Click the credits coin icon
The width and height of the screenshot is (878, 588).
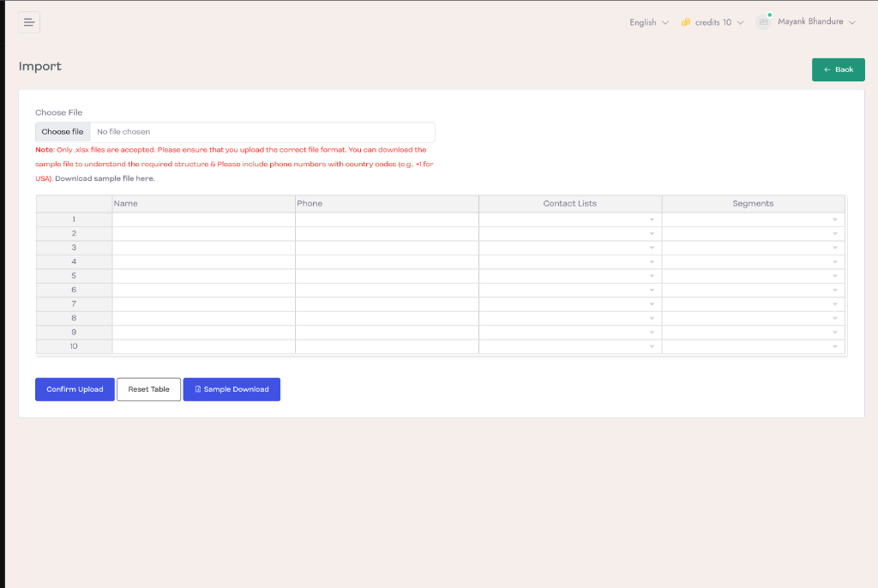(685, 22)
